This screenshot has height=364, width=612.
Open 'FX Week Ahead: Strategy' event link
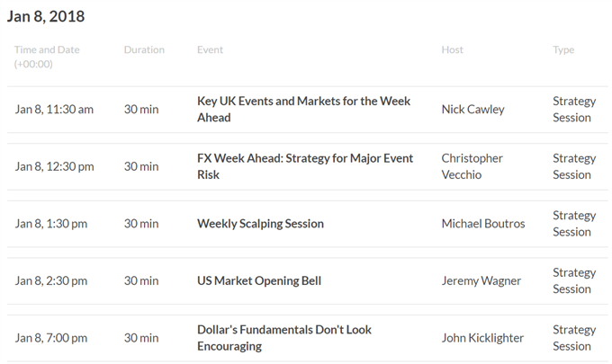pos(305,166)
